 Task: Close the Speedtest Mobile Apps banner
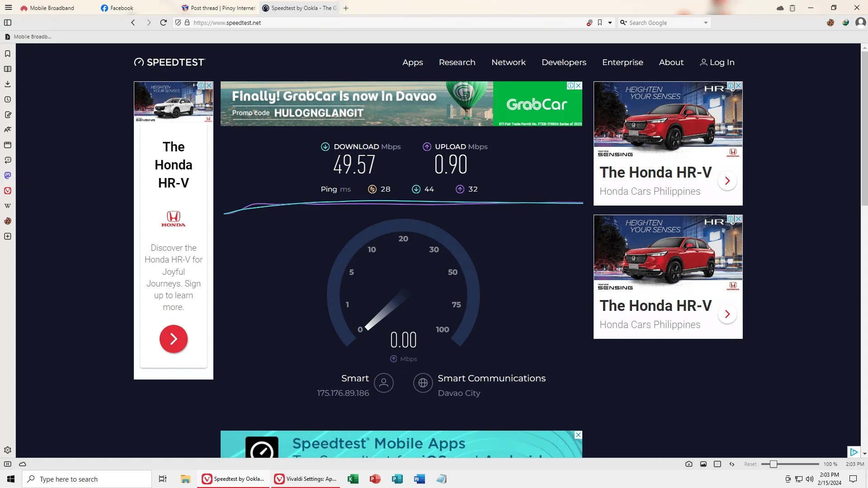(578, 435)
